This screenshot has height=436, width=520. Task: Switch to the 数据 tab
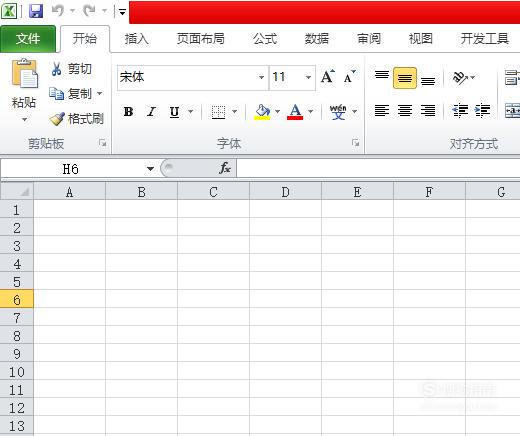(x=317, y=39)
